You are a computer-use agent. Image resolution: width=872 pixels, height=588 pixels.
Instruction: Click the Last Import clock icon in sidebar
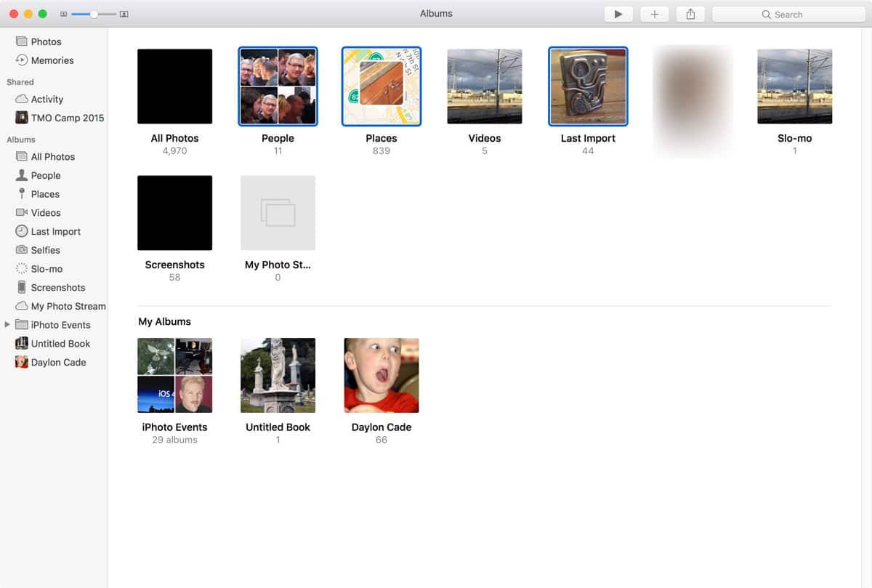pos(22,232)
